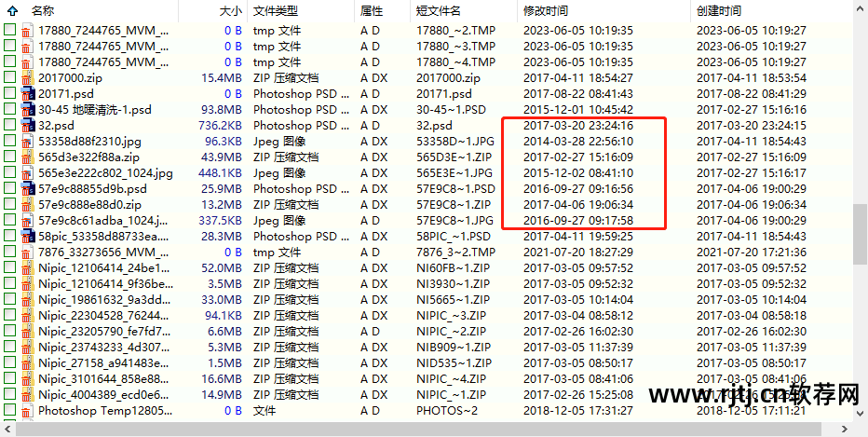Click the PSD icon of 20171.psd
The image size is (868, 437).
[27, 93]
